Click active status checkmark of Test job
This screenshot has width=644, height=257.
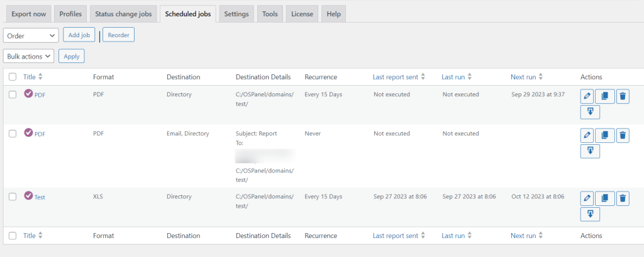pos(28,196)
